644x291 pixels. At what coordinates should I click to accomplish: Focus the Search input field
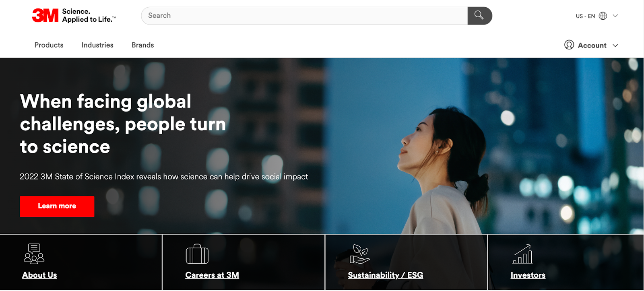(x=304, y=16)
